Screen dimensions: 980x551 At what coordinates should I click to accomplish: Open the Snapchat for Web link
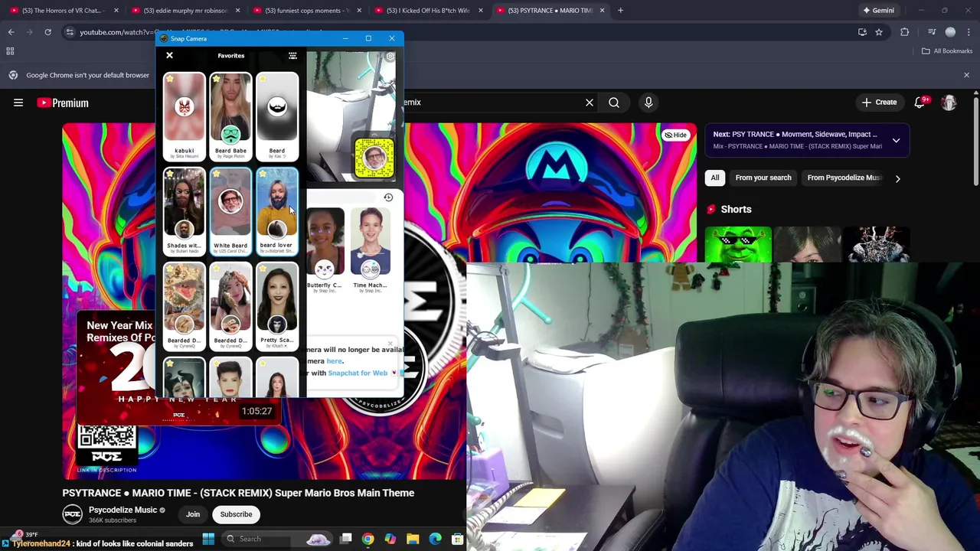click(x=358, y=373)
